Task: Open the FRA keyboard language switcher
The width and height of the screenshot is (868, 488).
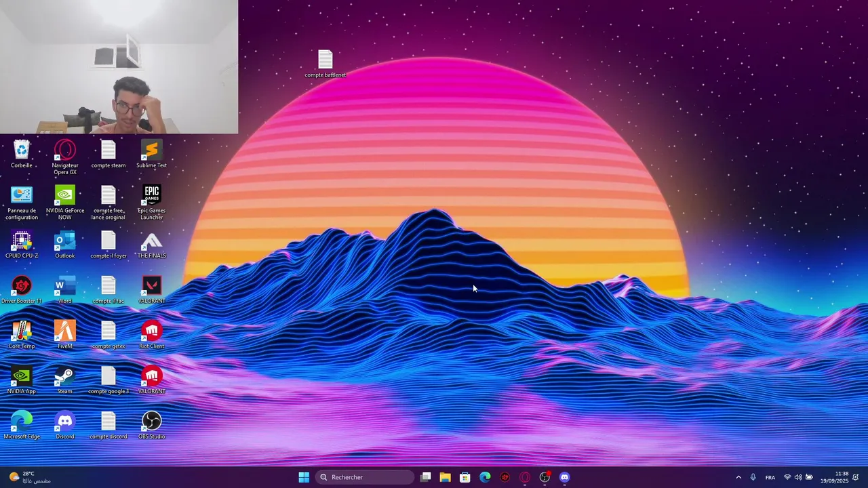Action: click(x=770, y=477)
